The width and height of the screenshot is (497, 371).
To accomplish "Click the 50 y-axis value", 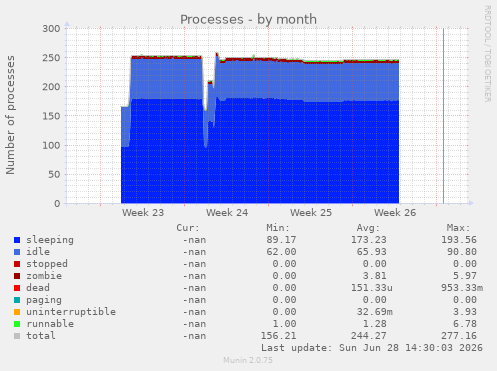I will pyautogui.click(x=54, y=174).
